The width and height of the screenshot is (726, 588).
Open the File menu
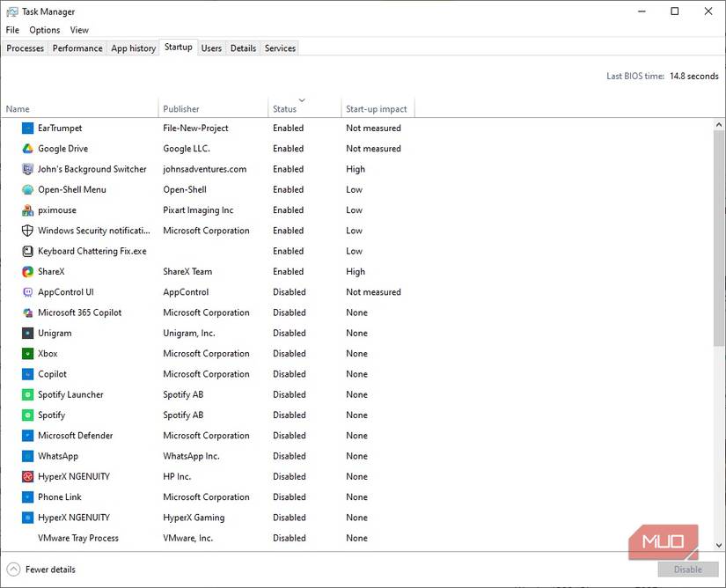point(11,29)
